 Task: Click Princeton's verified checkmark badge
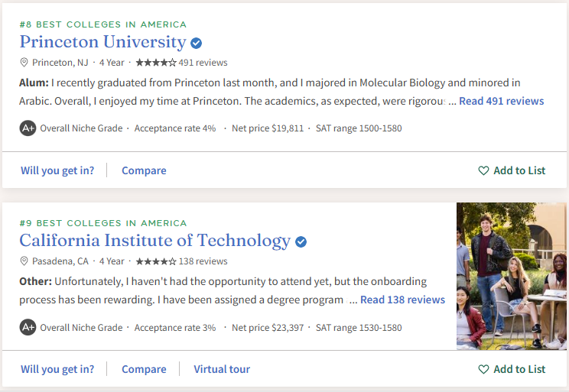pyautogui.click(x=197, y=43)
